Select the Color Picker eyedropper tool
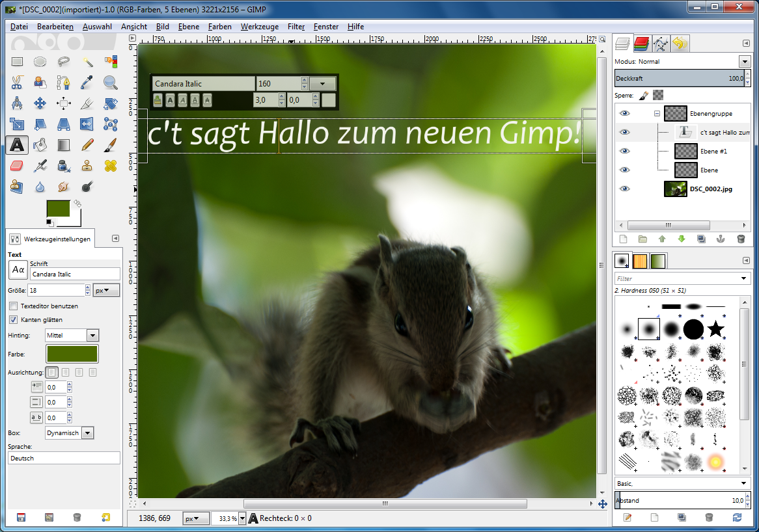The width and height of the screenshot is (759, 532). point(87,82)
